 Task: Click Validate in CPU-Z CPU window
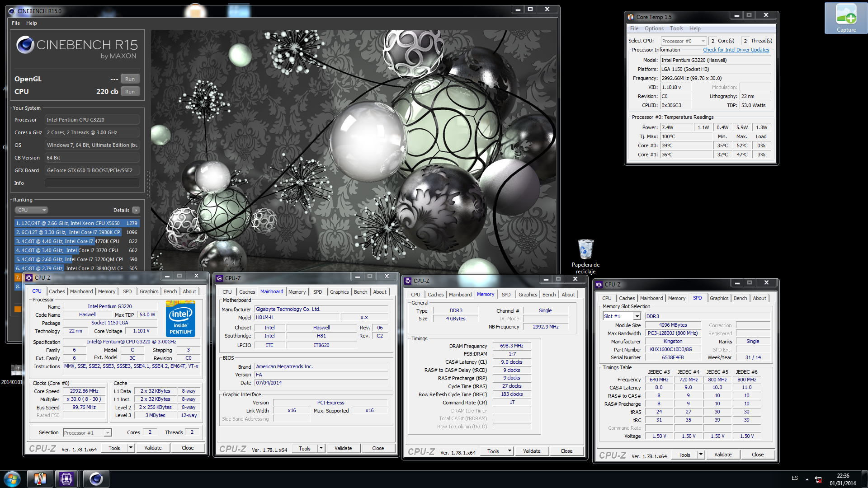[153, 448]
